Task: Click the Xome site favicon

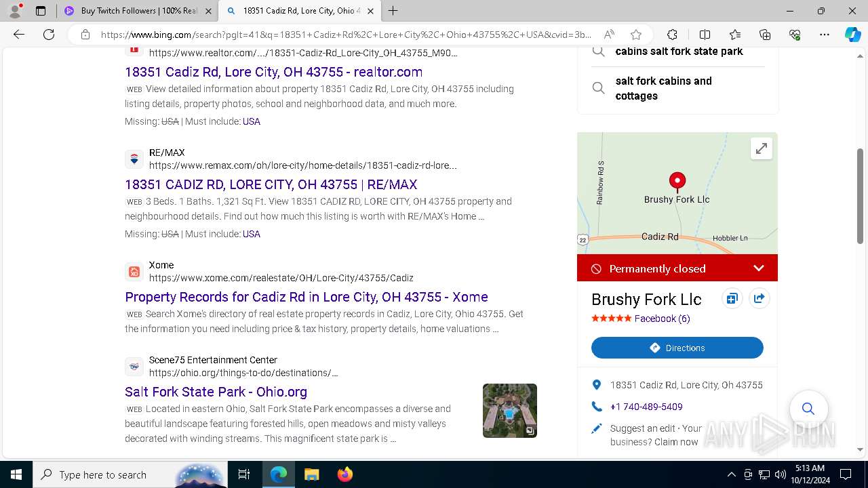Action: click(x=134, y=272)
